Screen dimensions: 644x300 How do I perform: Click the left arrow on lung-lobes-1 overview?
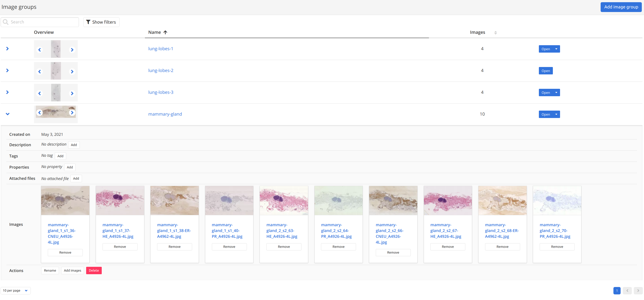pos(40,50)
